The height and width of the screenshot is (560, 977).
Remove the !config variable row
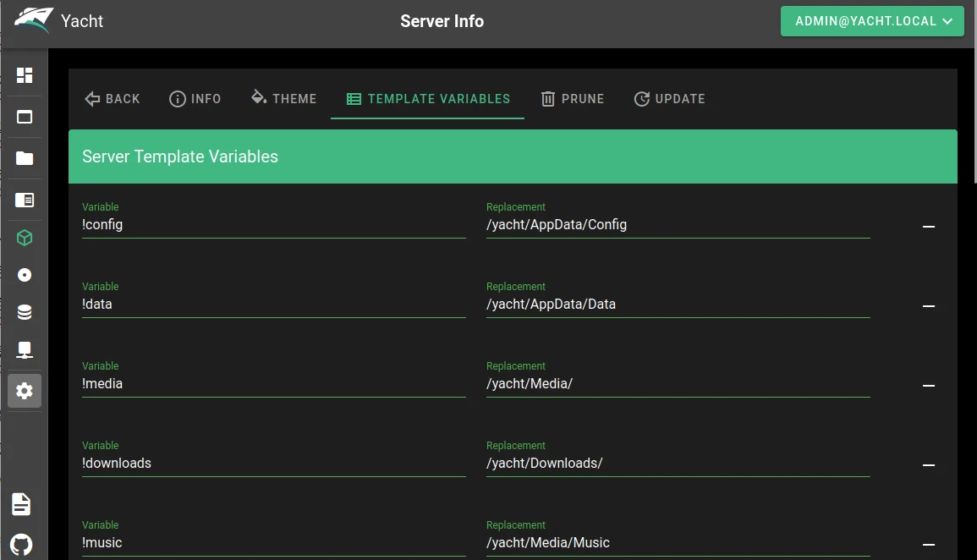click(x=928, y=227)
